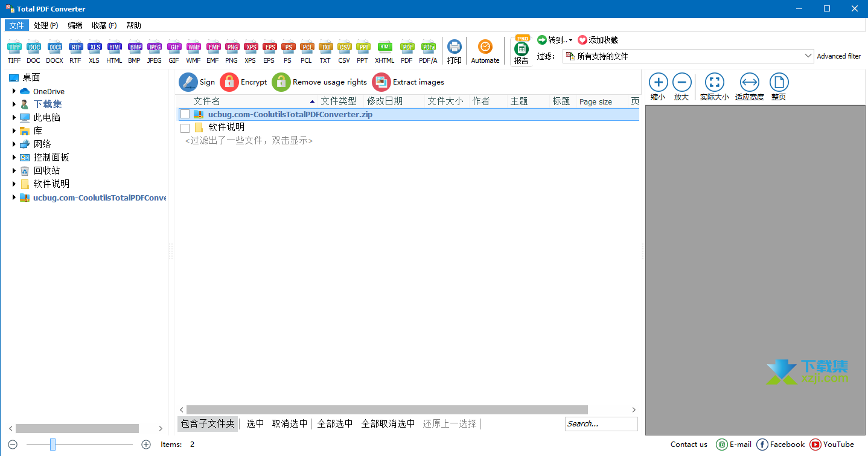Viewport: 868px width, 456px height.
Task: Open the 过滤 file filter dropdown
Action: (689, 56)
